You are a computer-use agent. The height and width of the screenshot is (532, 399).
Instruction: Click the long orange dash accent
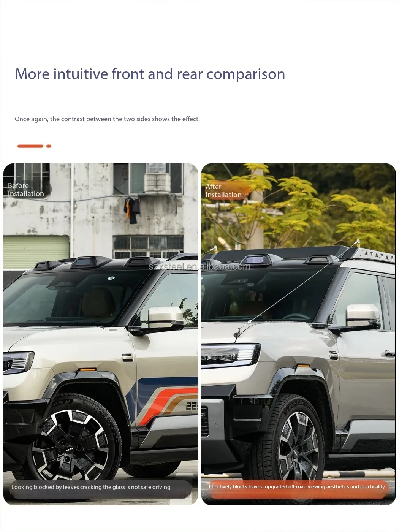tap(30, 146)
